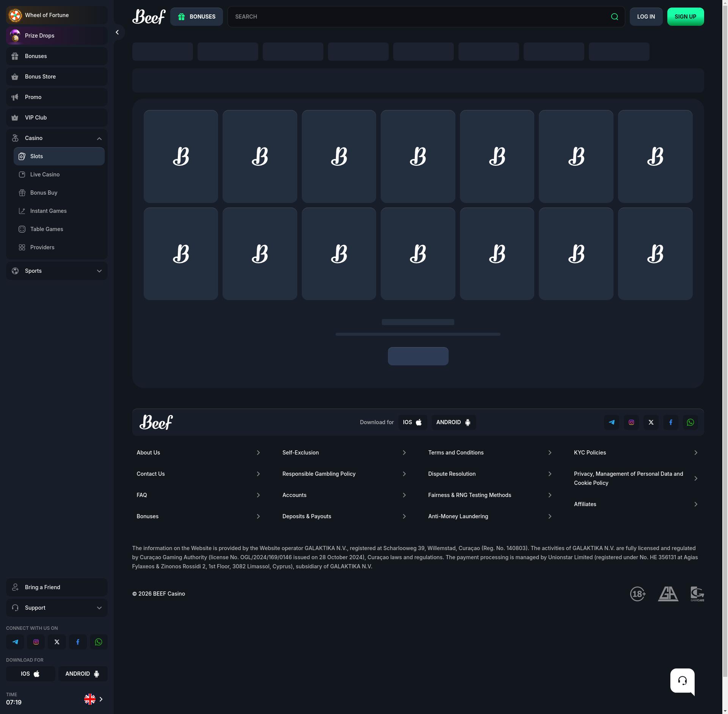Collapse the left sidebar panel
Screen dimensions: 728x714
[117, 32]
